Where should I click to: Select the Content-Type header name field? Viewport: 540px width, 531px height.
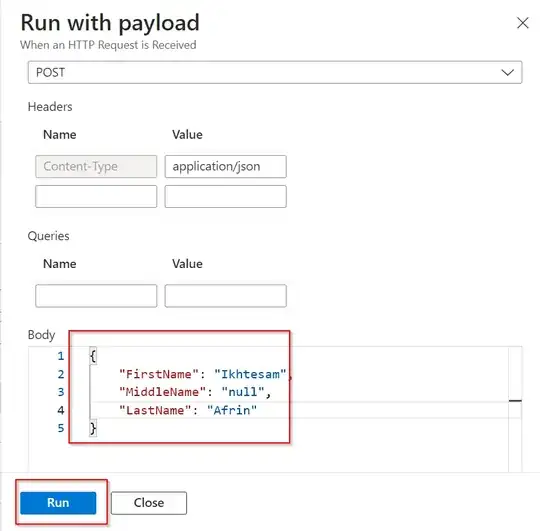coord(96,166)
